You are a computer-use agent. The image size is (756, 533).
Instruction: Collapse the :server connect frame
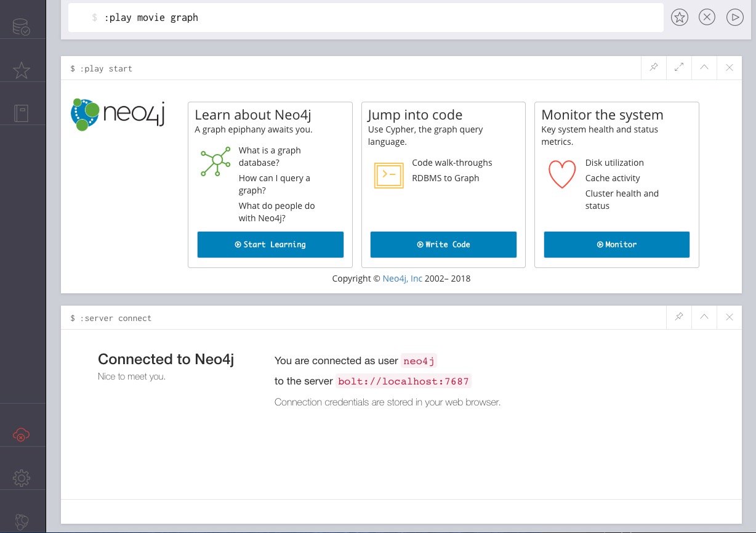click(x=704, y=317)
